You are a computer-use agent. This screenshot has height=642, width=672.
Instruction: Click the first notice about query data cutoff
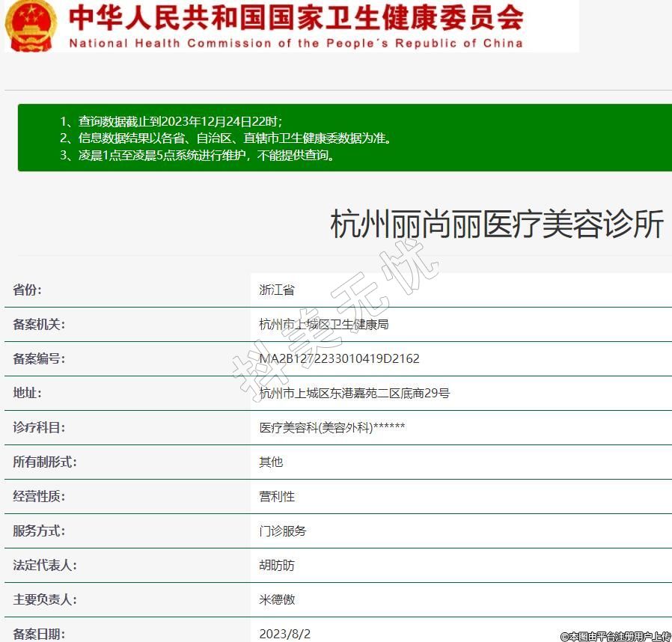171,121
